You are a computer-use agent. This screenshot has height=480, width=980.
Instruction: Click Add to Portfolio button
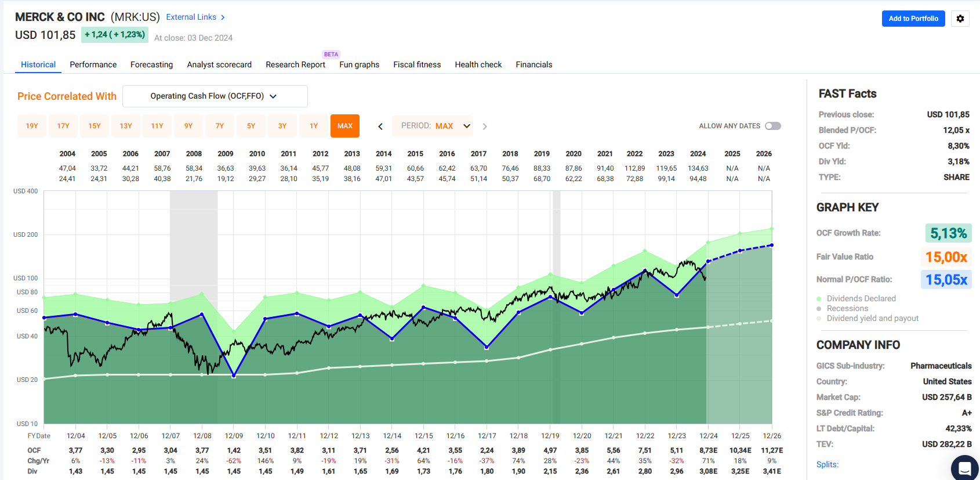pyautogui.click(x=913, y=19)
